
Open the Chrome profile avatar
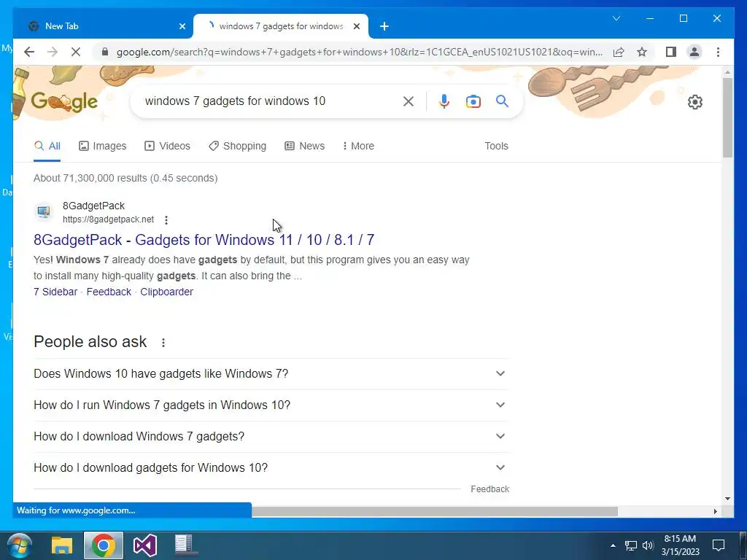[694, 52]
